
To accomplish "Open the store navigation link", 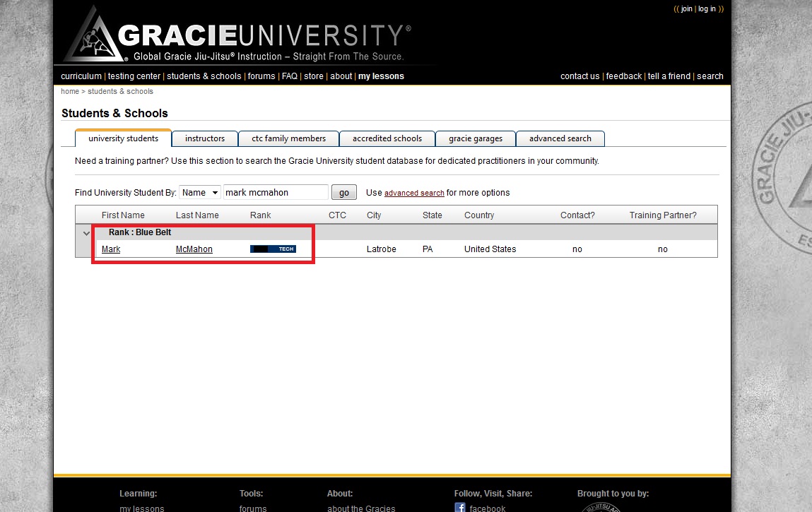I will 313,76.
